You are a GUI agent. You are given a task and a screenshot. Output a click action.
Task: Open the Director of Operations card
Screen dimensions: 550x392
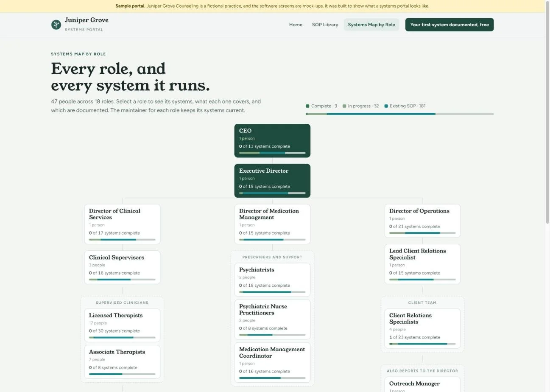point(422,221)
